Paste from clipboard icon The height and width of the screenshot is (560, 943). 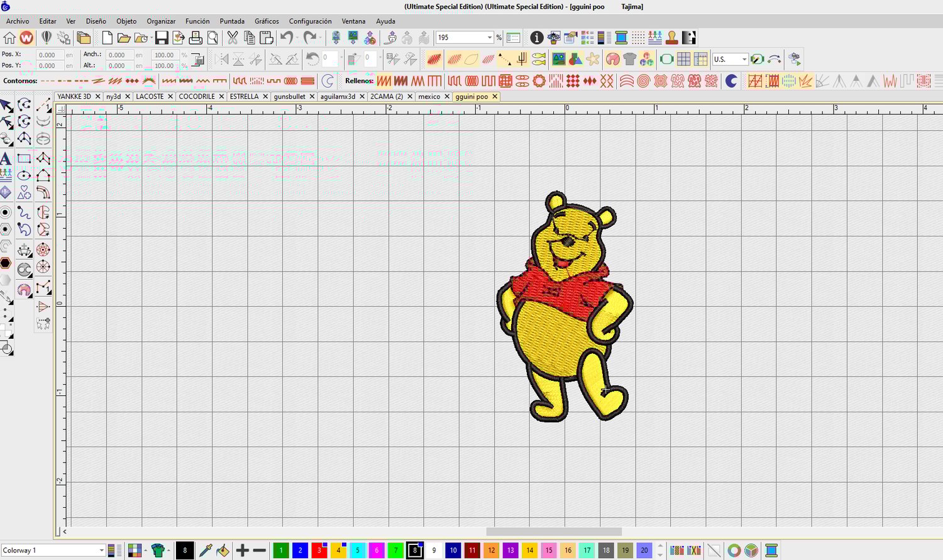coord(267,38)
